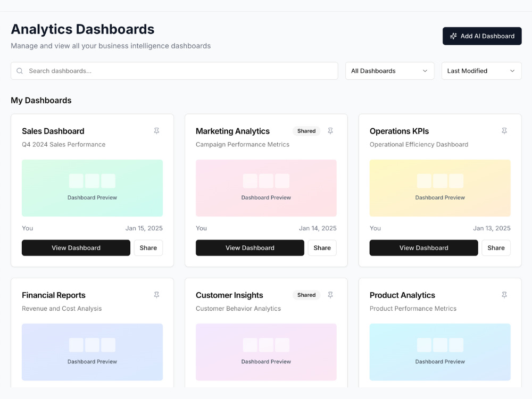Open the Marketing Analytics preview thumbnail

[x=266, y=188]
